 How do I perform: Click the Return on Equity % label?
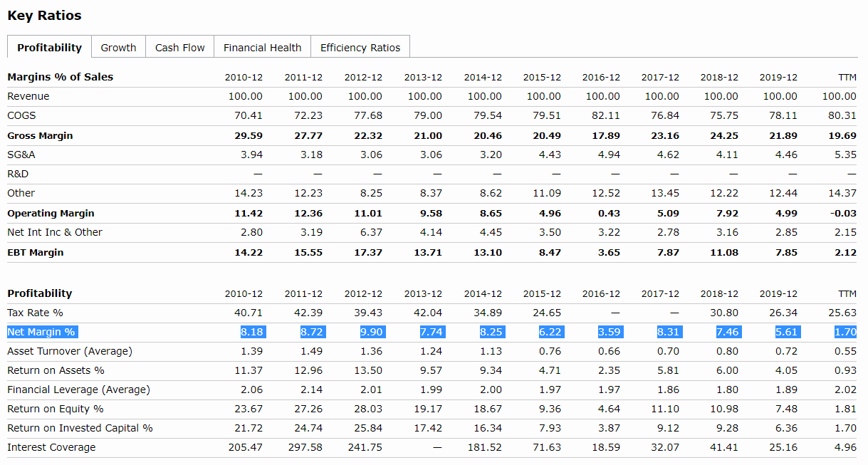click(56, 409)
